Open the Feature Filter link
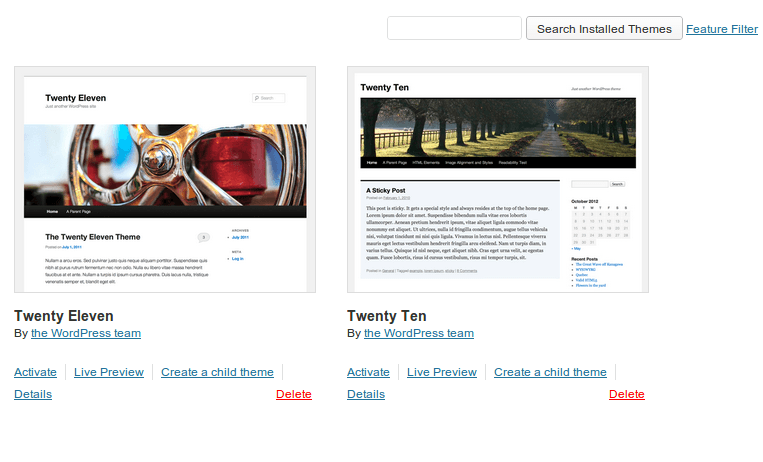 click(722, 29)
